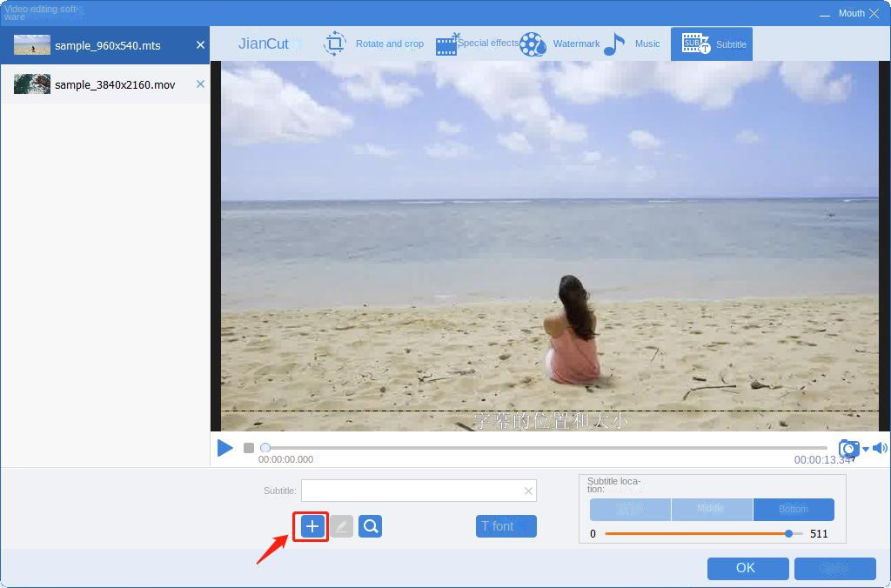
Task: Open the subtitle file search magnifier
Action: [370, 526]
